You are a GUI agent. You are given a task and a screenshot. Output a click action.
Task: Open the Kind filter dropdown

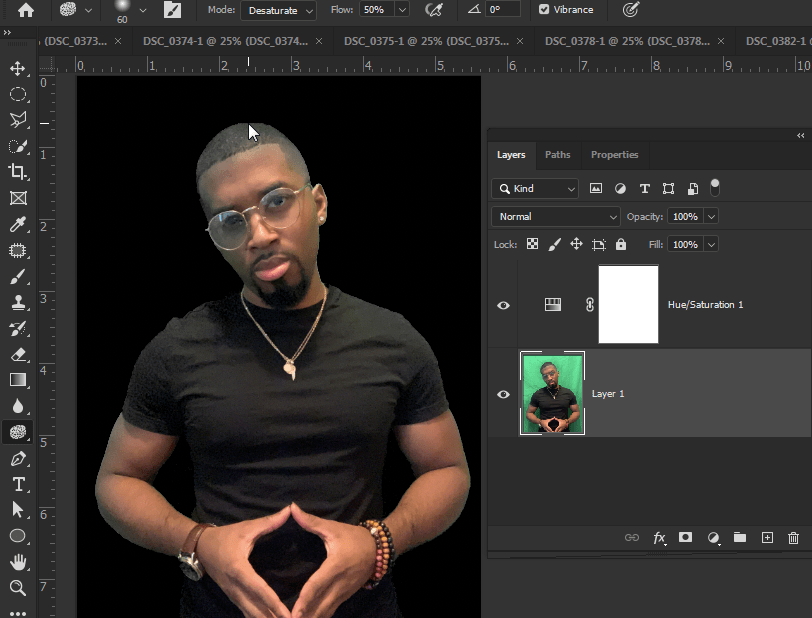coord(534,188)
